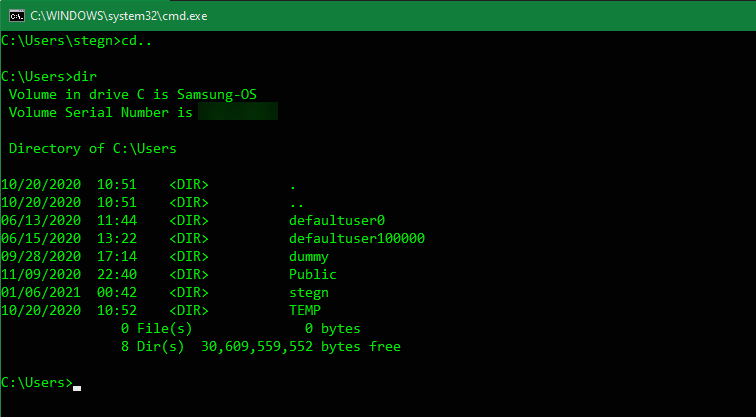Click the "Directory of C:\Users" line
Image resolution: width=756 pixels, height=417 pixels.
(x=92, y=148)
